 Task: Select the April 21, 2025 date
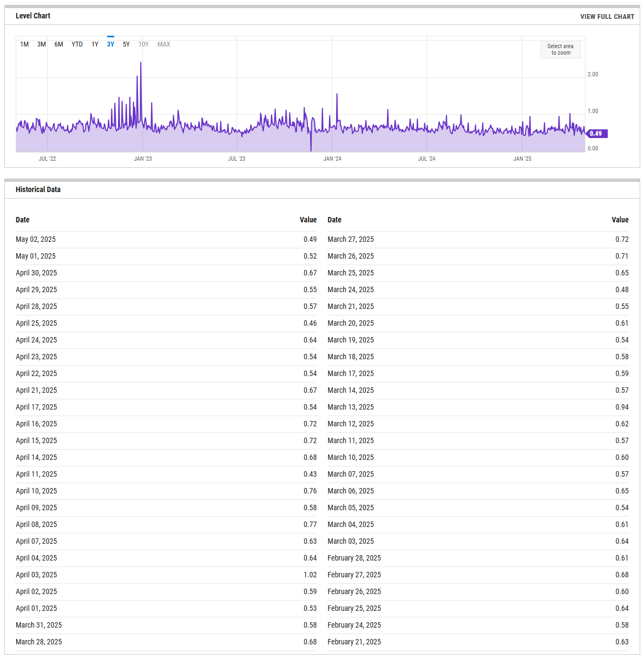tap(36, 390)
